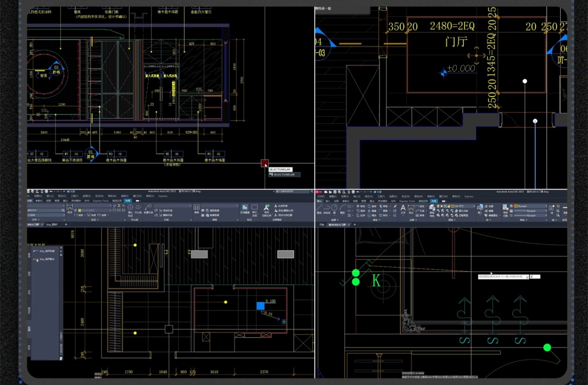This screenshot has width=588, height=385.
Task: Click the large Text (文字) tool icon
Action: pyautogui.click(x=403, y=208)
